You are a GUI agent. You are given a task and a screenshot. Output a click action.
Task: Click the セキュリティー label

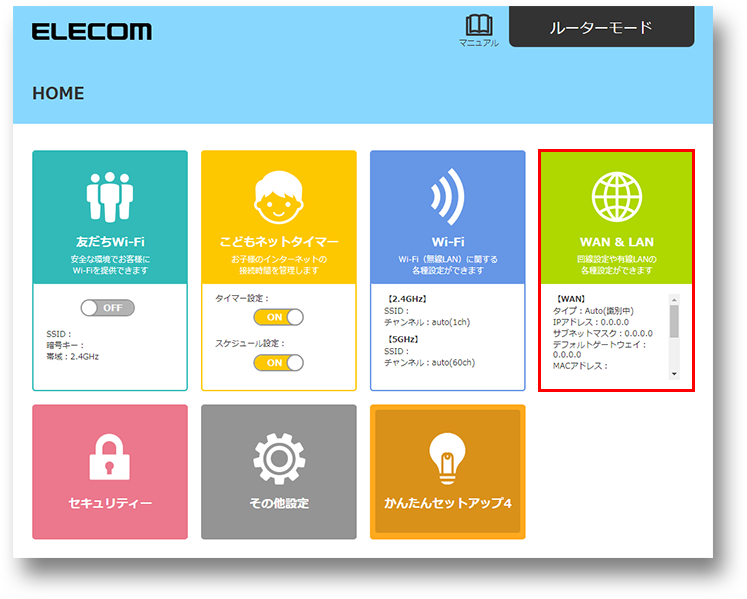(x=110, y=503)
